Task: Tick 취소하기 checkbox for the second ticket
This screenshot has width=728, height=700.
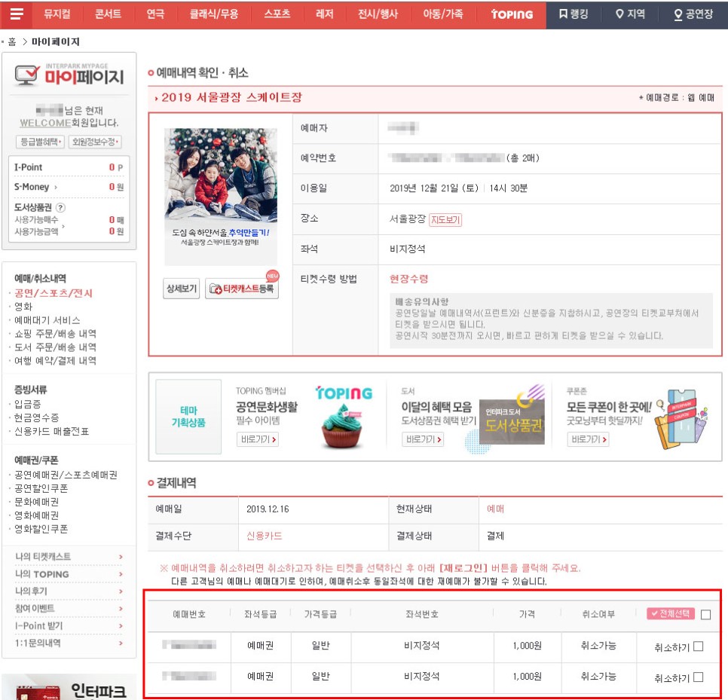Action: 699,677
